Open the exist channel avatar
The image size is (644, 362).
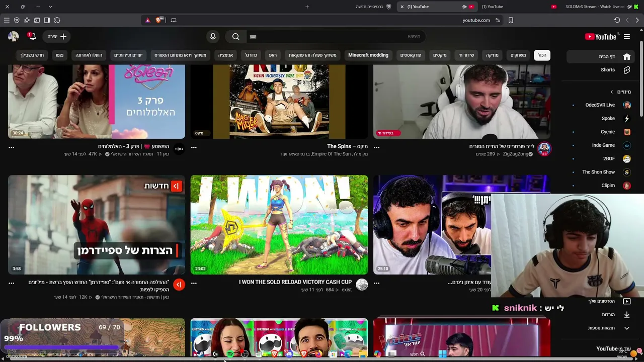click(x=362, y=285)
